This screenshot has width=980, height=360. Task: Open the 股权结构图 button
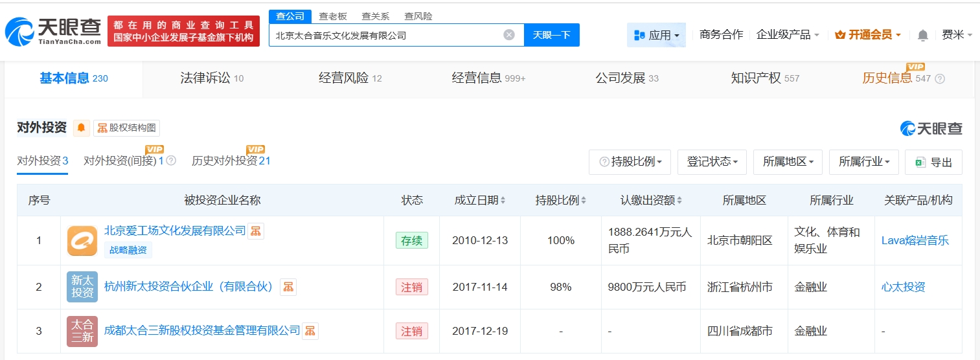(x=126, y=128)
